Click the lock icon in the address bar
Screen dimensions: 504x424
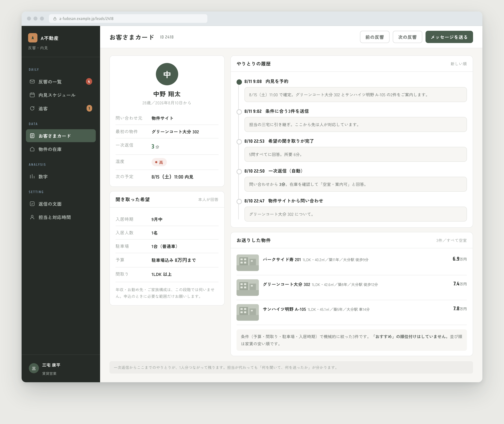coord(55,19)
